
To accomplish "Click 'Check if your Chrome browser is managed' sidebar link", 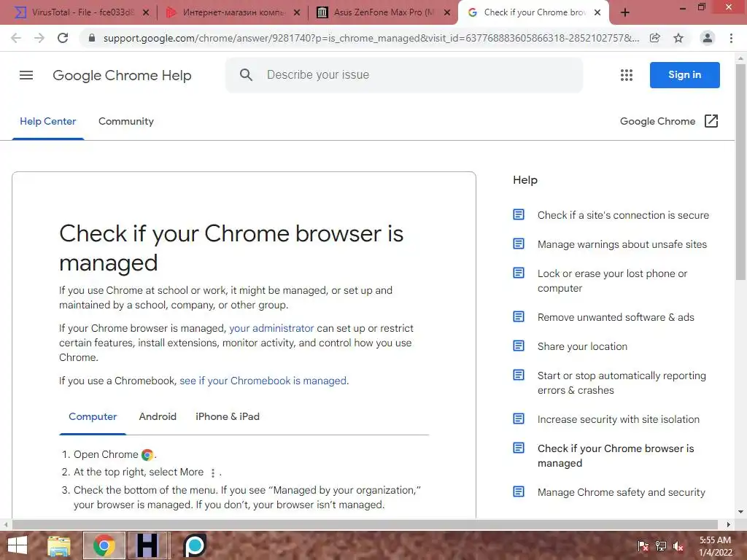I will click(x=616, y=456).
